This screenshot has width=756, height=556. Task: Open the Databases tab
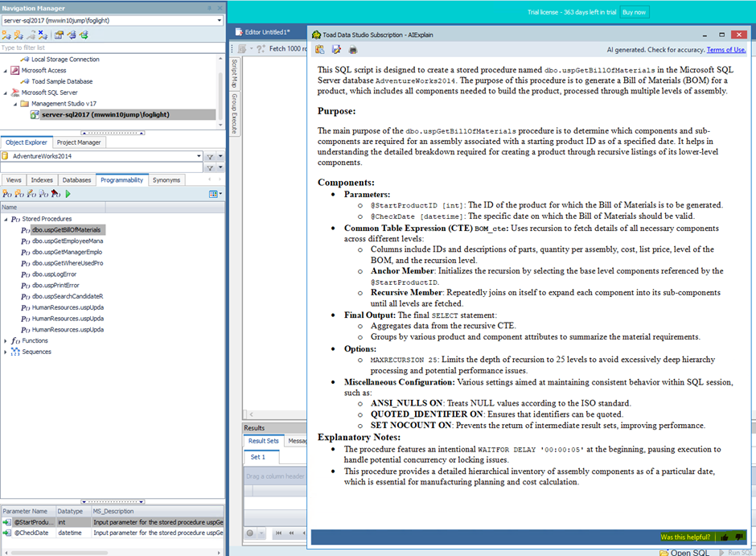pos(76,180)
